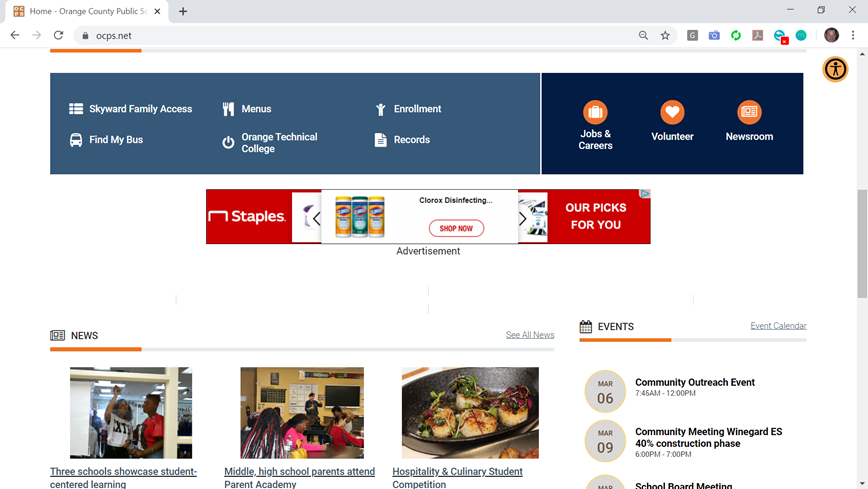Click the Enrollment person icon
The image size is (868, 489).
pos(380,109)
